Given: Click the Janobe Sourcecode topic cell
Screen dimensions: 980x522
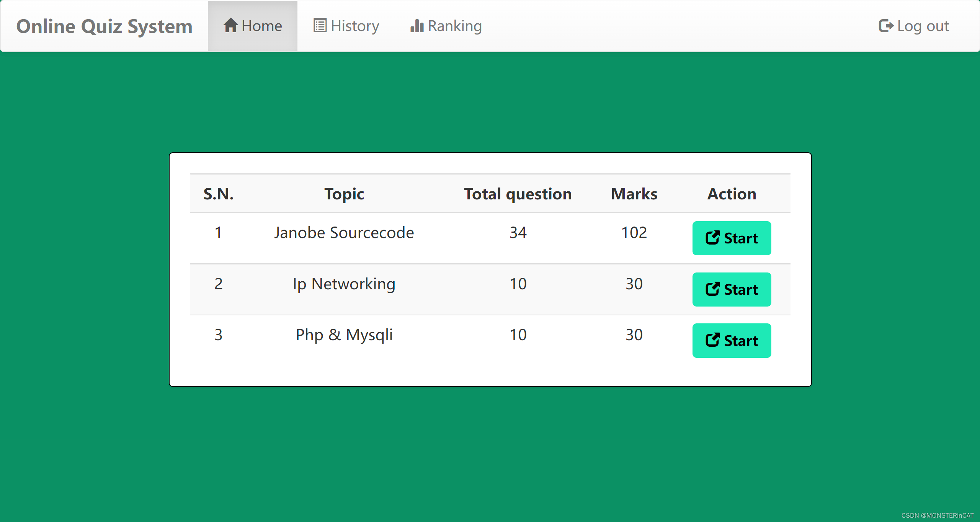Looking at the screenshot, I should pyautogui.click(x=344, y=232).
